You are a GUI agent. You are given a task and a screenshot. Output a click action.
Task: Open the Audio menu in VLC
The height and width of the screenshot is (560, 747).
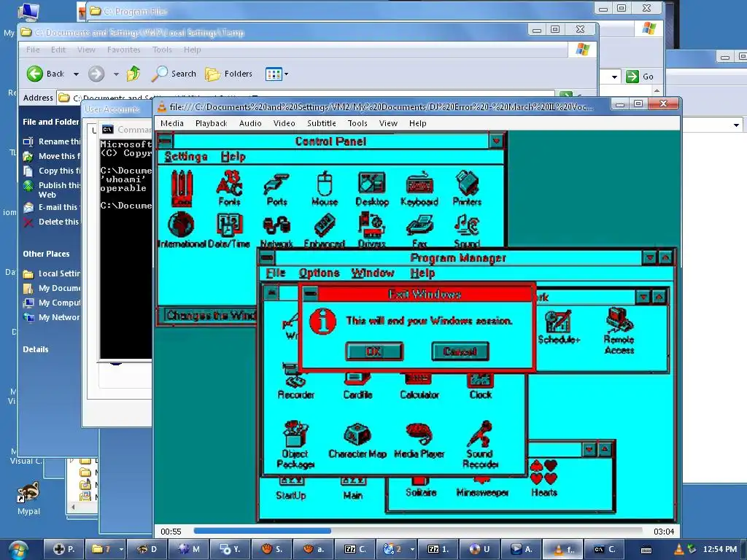click(250, 123)
